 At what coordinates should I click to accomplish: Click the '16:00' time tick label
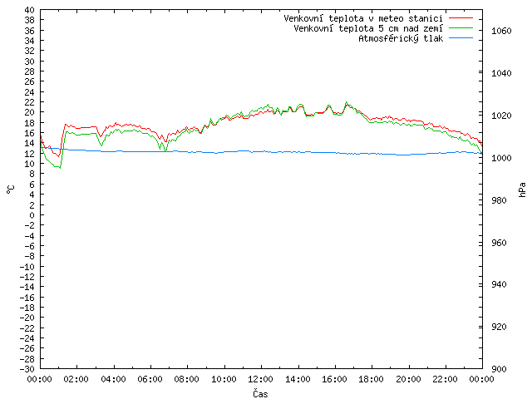pos(335,379)
